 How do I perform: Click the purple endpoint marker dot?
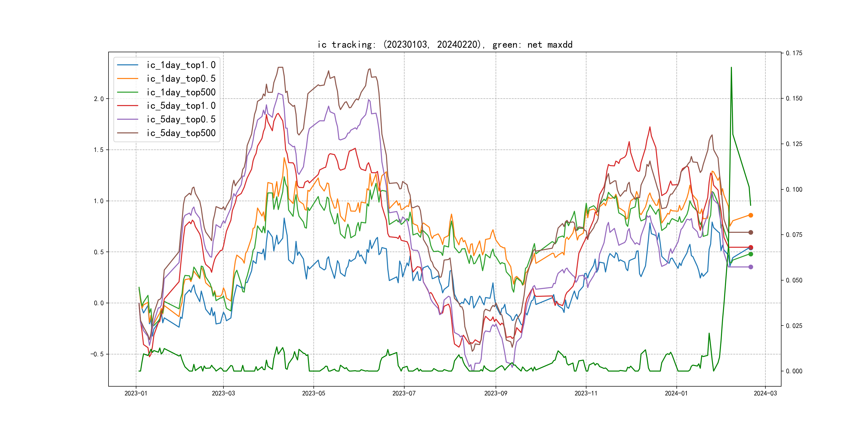pos(751,267)
